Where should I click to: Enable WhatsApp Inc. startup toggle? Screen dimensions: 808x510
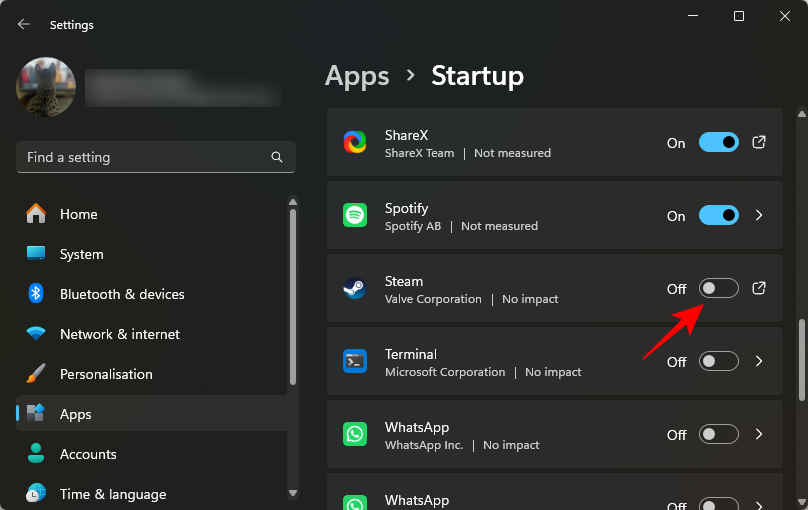click(x=719, y=434)
